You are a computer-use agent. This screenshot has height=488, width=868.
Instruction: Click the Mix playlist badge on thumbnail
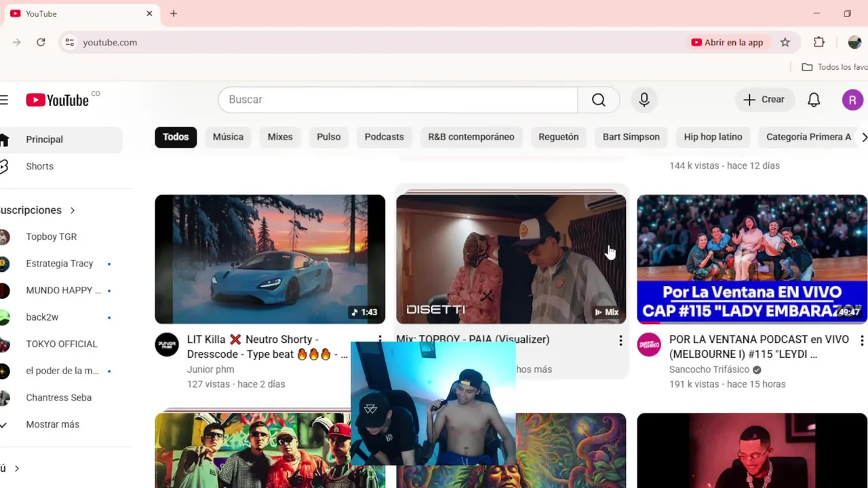(606, 312)
